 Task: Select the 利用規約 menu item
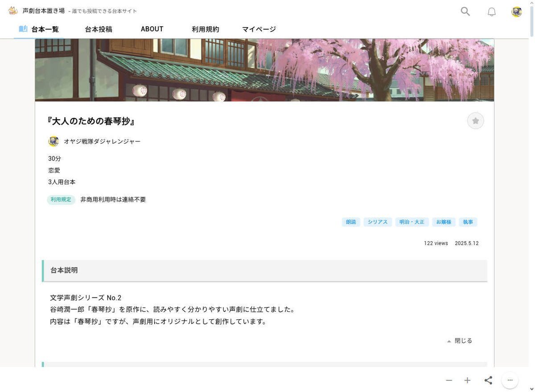(x=206, y=29)
